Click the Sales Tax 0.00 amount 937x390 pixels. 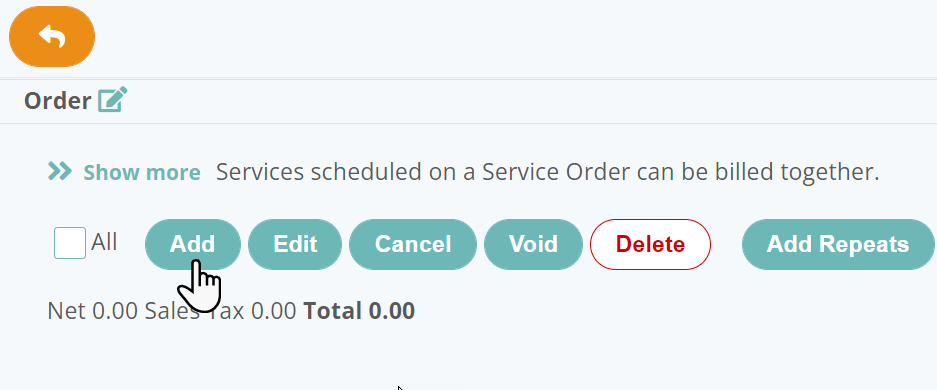click(221, 311)
